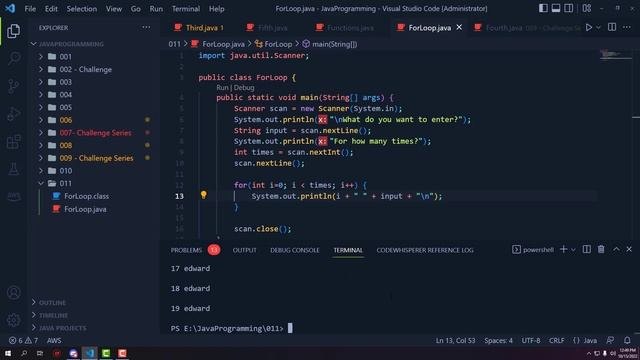640x360 pixels.
Task: Kill terminal with trash icon
Action: [x=601, y=249]
